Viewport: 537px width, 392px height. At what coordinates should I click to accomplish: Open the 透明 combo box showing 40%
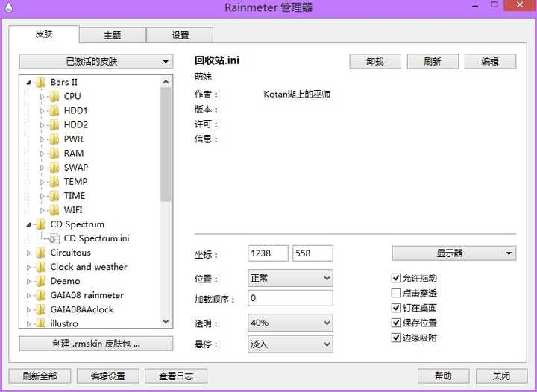[290, 323]
